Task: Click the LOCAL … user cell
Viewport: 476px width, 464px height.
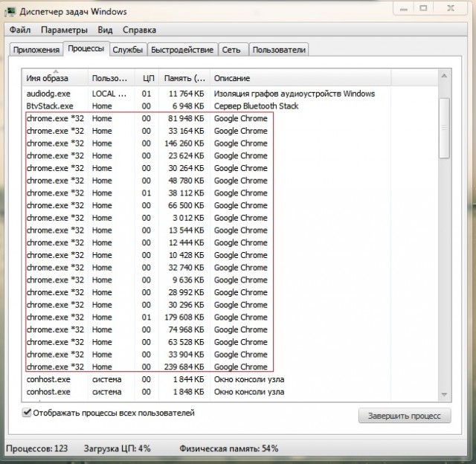Action: (x=109, y=94)
